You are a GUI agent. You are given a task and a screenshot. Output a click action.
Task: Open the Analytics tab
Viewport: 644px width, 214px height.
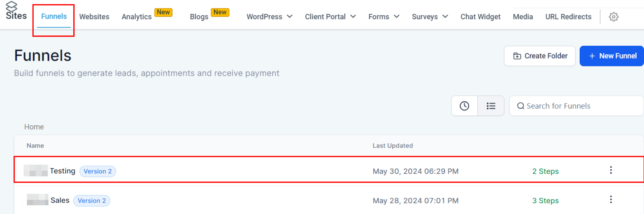(x=137, y=17)
